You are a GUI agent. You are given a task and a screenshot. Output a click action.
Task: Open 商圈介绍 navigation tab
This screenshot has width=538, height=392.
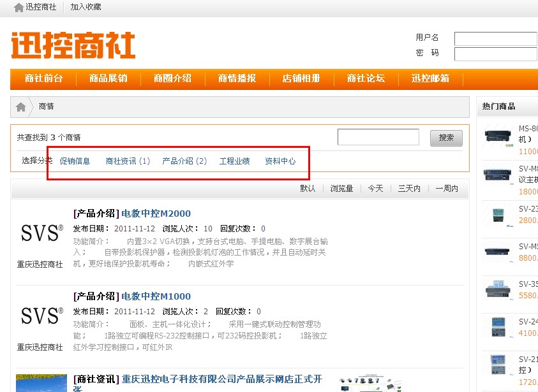point(172,78)
